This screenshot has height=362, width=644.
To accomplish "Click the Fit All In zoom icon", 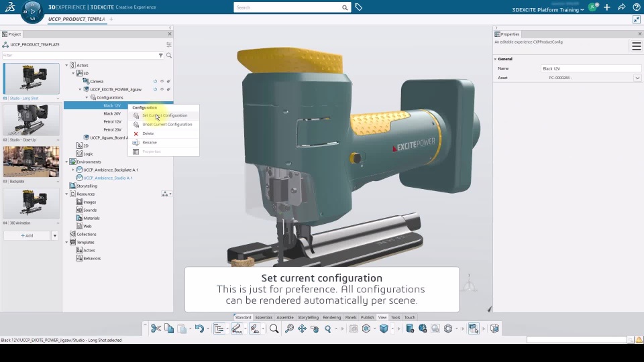I will (x=289, y=328).
